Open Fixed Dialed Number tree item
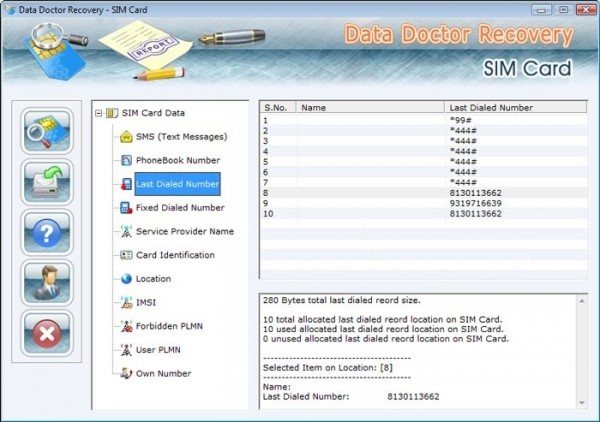The width and height of the screenshot is (600, 422). tap(180, 208)
